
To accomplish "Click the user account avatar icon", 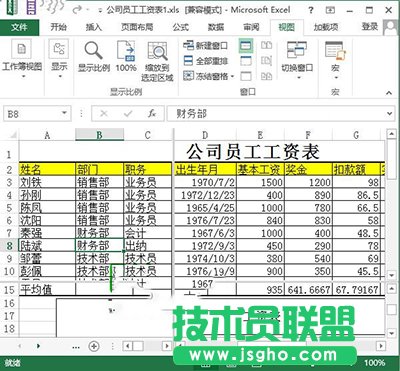I will [391, 27].
